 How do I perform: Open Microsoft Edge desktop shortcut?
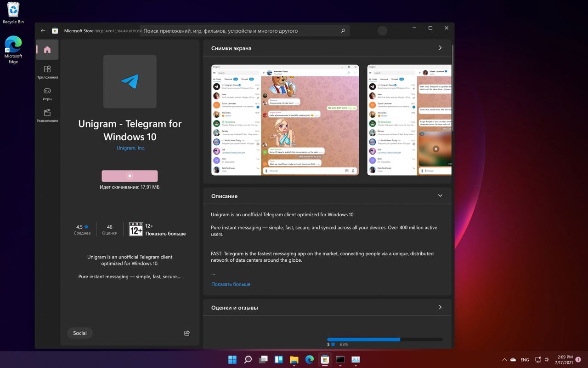coord(13,50)
